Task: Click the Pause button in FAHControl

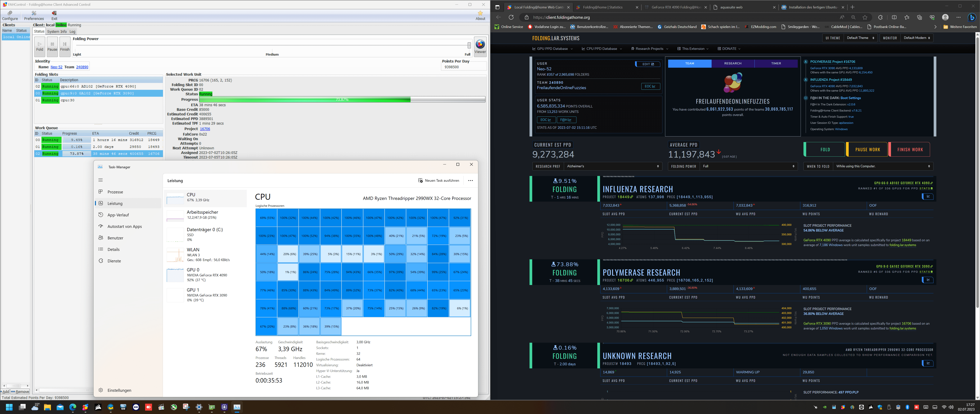Action: tap(52, 46)
